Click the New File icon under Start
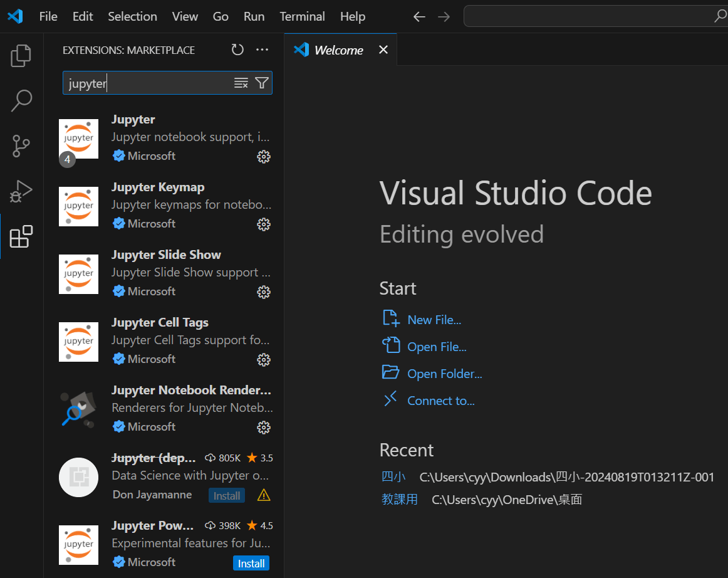 tap(390, 318)
